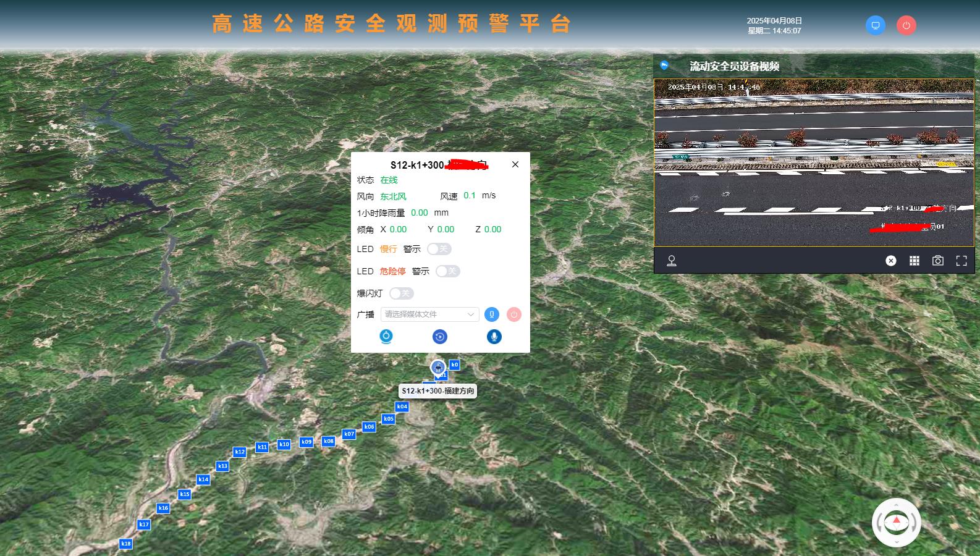Stop the video stream with X button

pyautogui.click(x=890, y=261)
